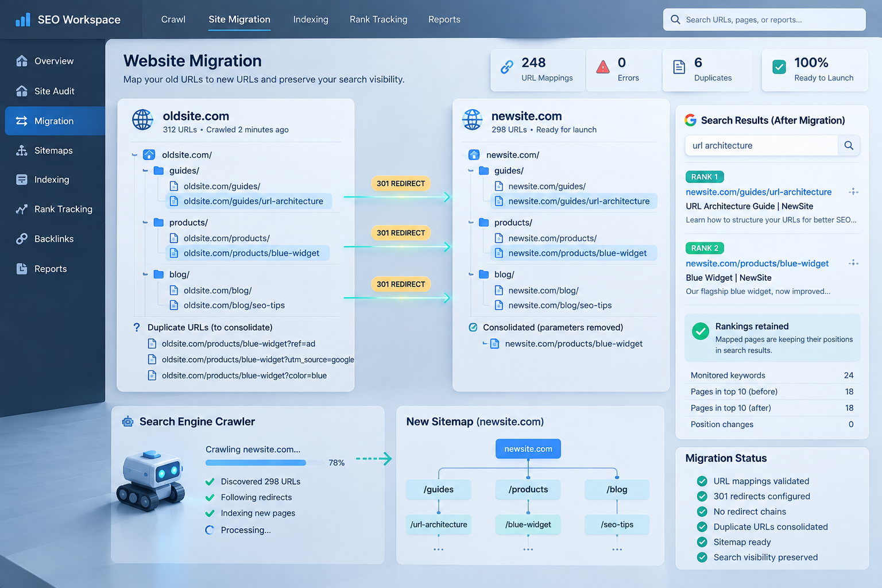882x588 pixels.
Task: Click the url architecture query field
Action: point(761,146)
